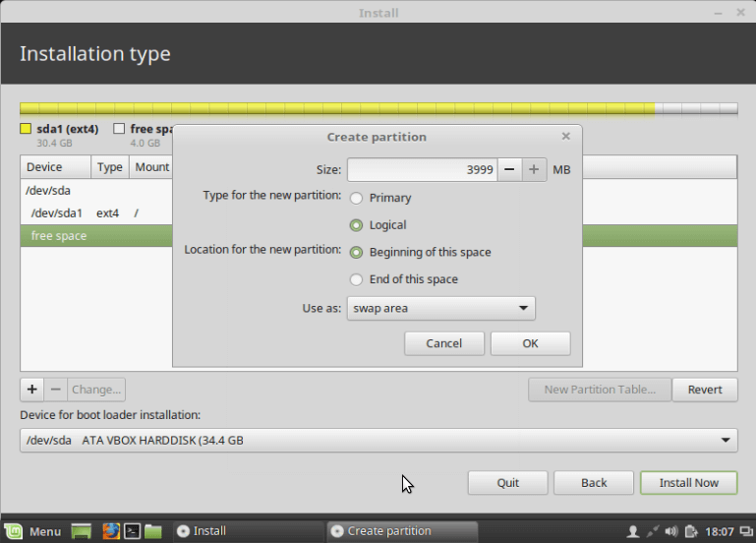Close the Create partition dialog
This screenshot has width=756, height=543.
click(566, 137)
